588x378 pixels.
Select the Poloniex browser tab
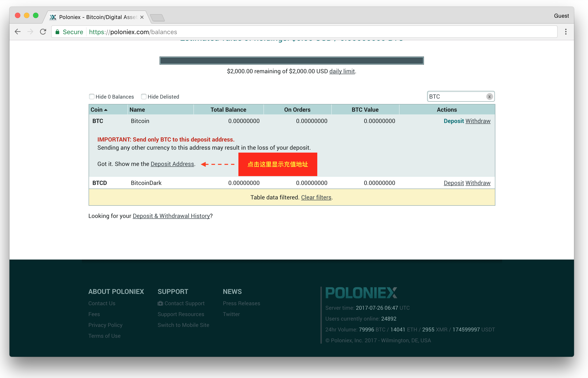point(96,17)
